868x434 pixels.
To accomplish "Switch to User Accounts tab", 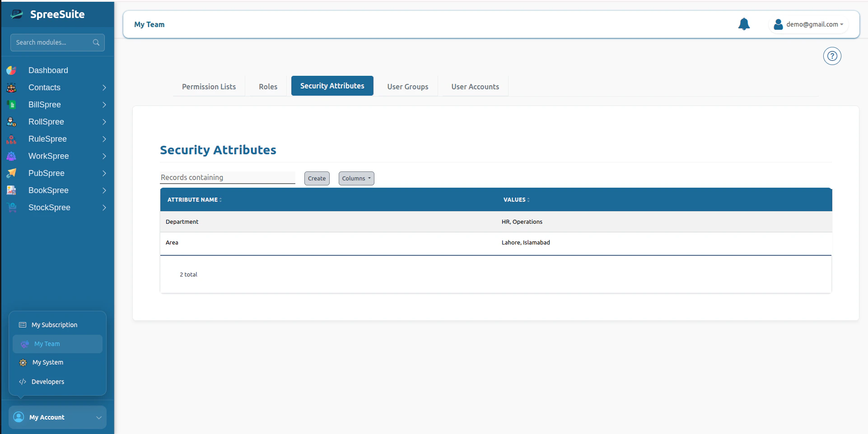I will point(475,87).
